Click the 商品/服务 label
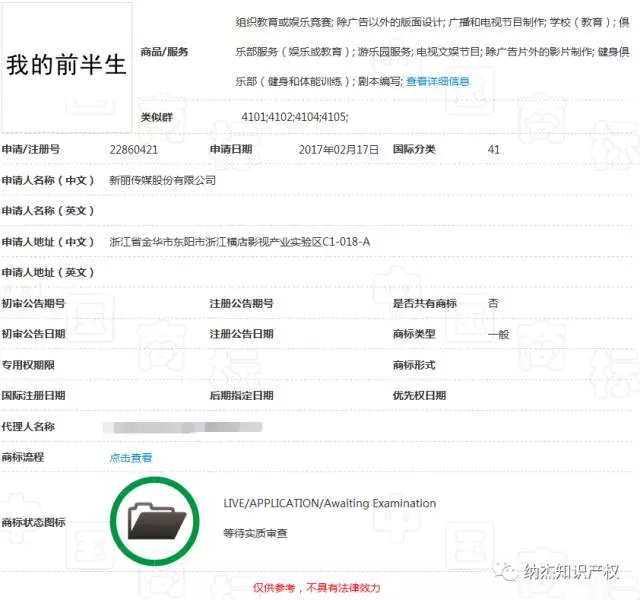Image resolution: width=640 pixels, height=600 pixels. pos(165,52)
